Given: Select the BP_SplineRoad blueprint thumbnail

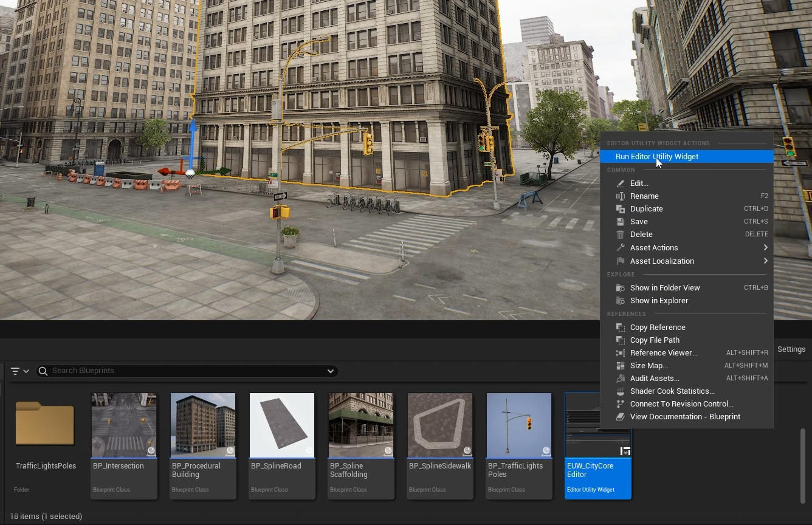Looking at the screenshot, I should coord(282,425).
